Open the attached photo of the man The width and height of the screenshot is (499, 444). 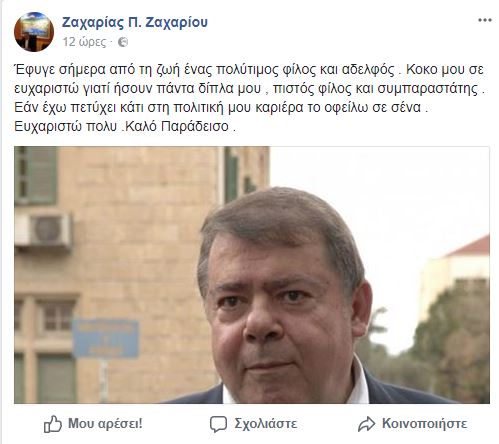point(252,275)
